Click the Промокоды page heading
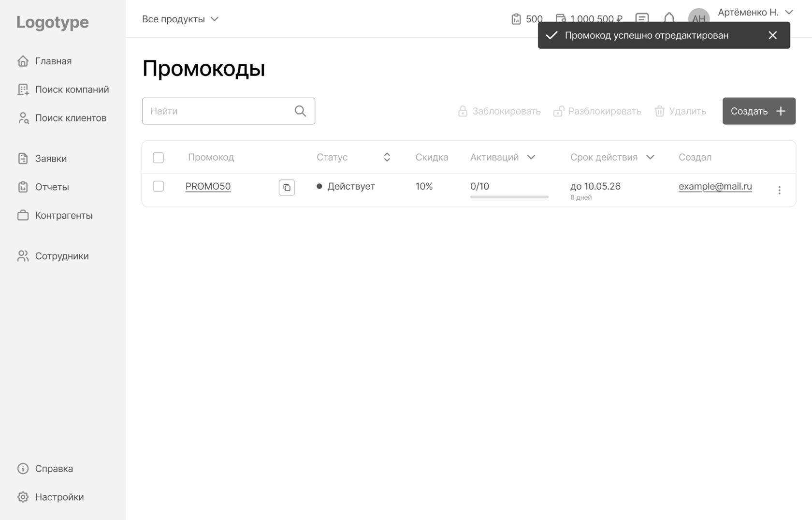The height and width of the screenshot is (520, 812). click(x=203, y=68)
